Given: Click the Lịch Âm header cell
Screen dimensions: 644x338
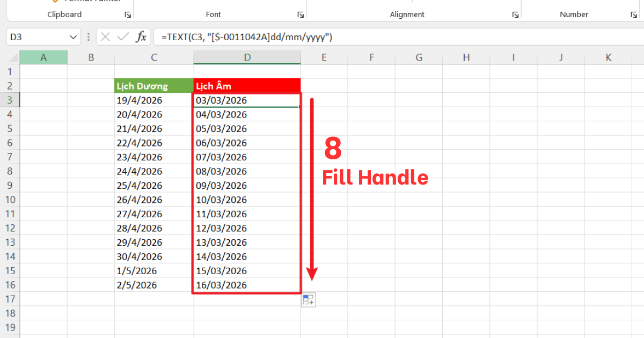Looking at the screenshot, I should (x=247, y=86).
